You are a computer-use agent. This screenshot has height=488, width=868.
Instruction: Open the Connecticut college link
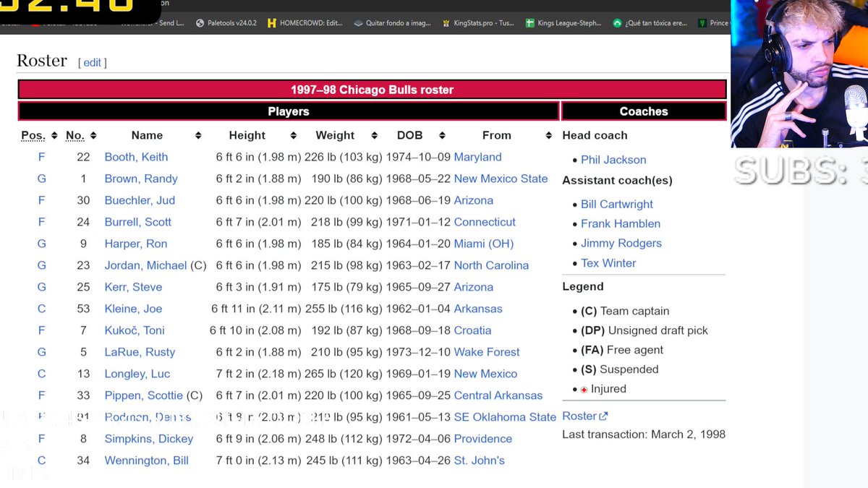click(x=485, y=222)
